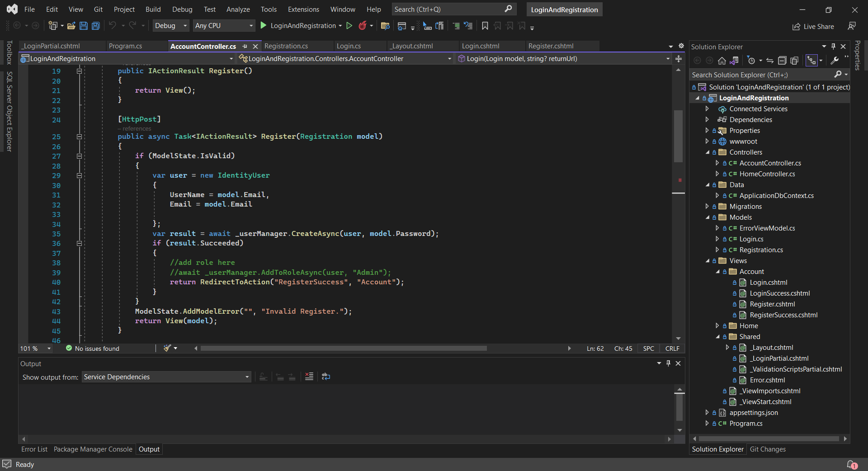Save all open files
The width and height of the screenshot is (868, 471).
click(96, 26)
